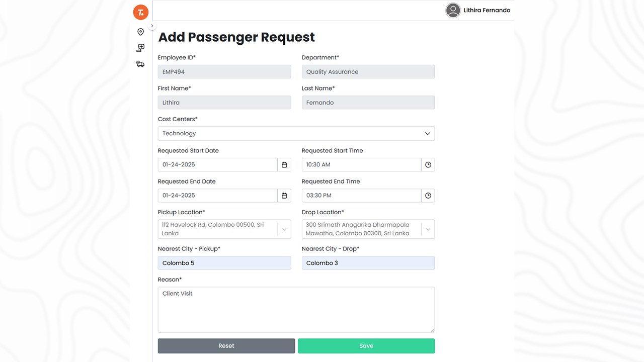Open the Requested End Date calendar picker
Image resolution: width=644 pixels, height=362 pixels.
tap(284, 196)
